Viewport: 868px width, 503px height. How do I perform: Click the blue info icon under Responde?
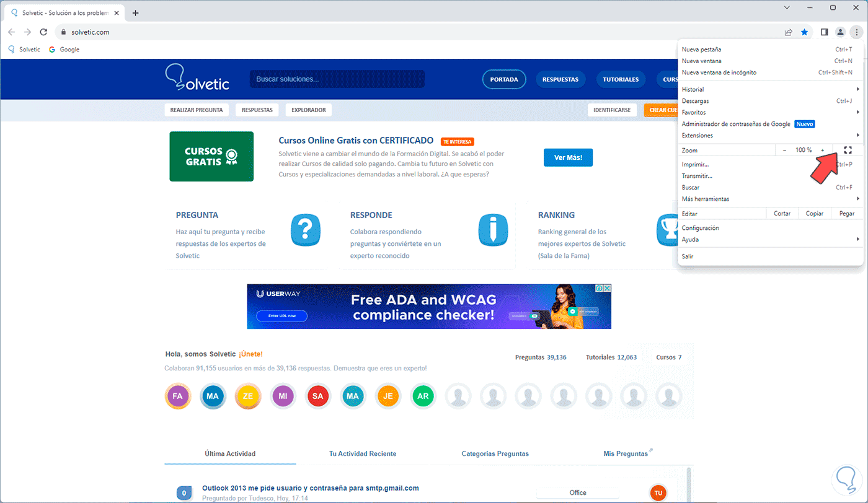coord(493,229)
